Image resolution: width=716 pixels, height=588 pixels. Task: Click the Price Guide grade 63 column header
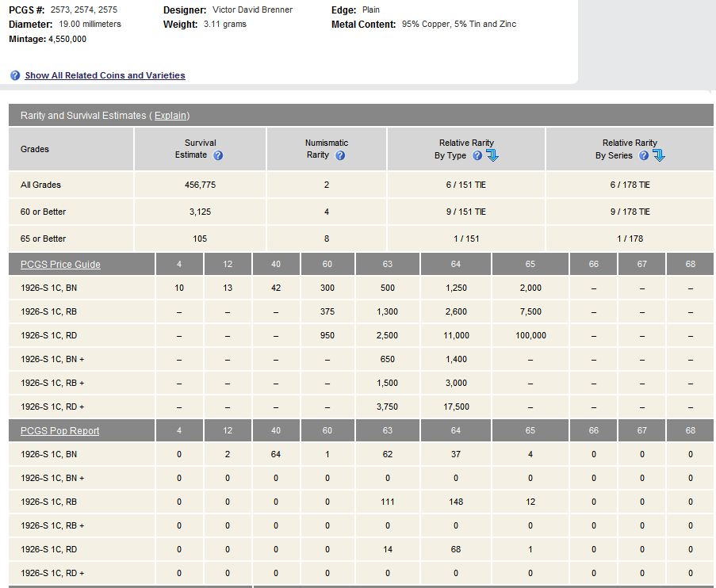tap(387, 264)
